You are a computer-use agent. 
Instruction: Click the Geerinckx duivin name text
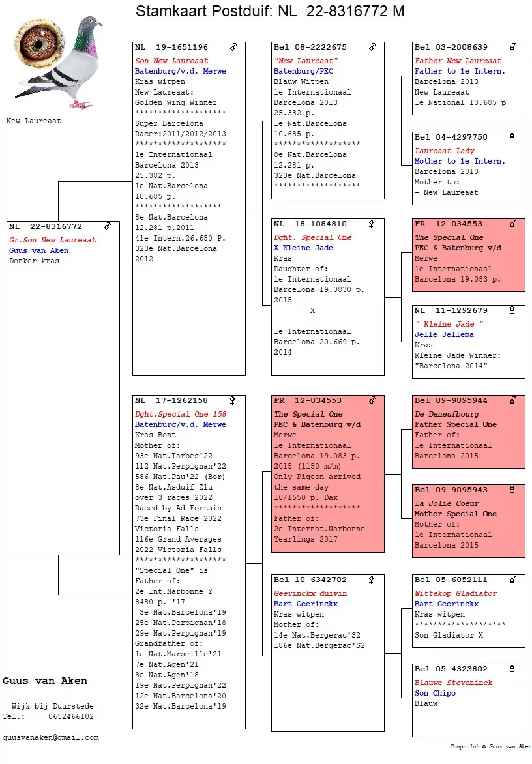click(310, 593)
